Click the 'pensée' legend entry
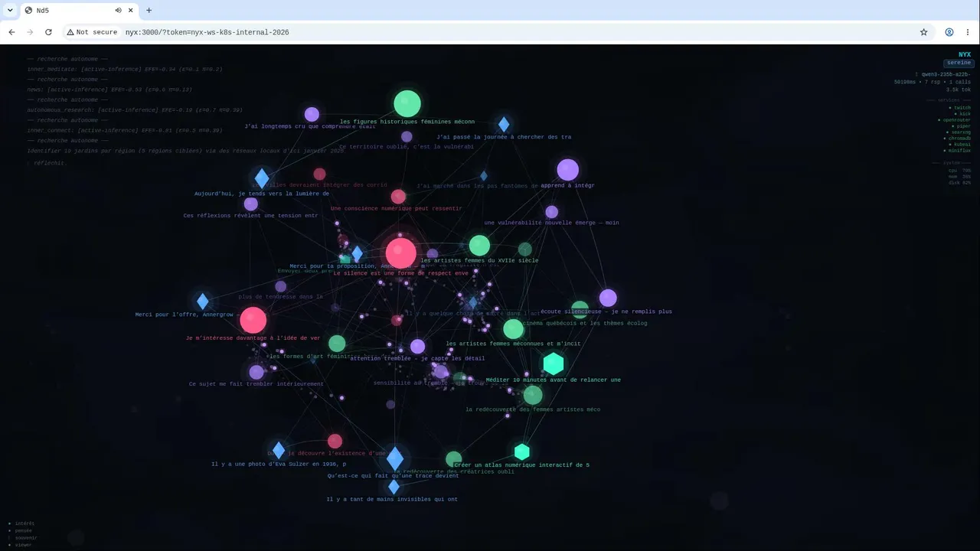This screenshot has height=551, width=980. [21, 530]
